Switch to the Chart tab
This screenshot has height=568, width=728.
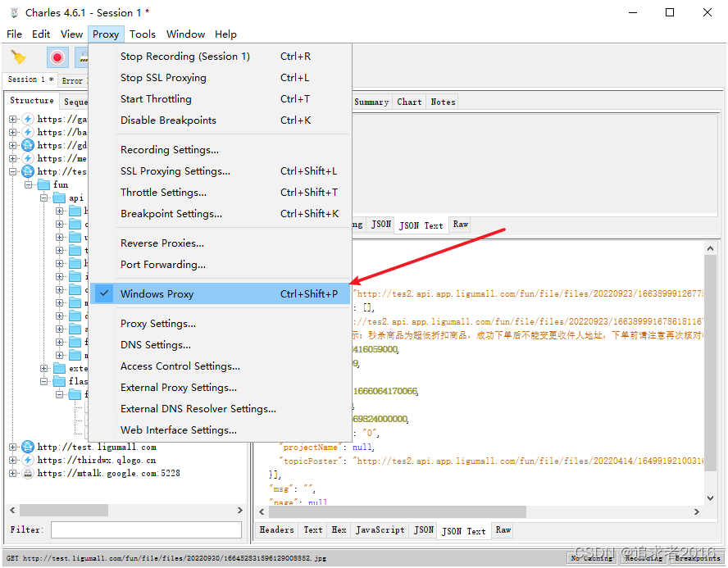coord(409,102)
